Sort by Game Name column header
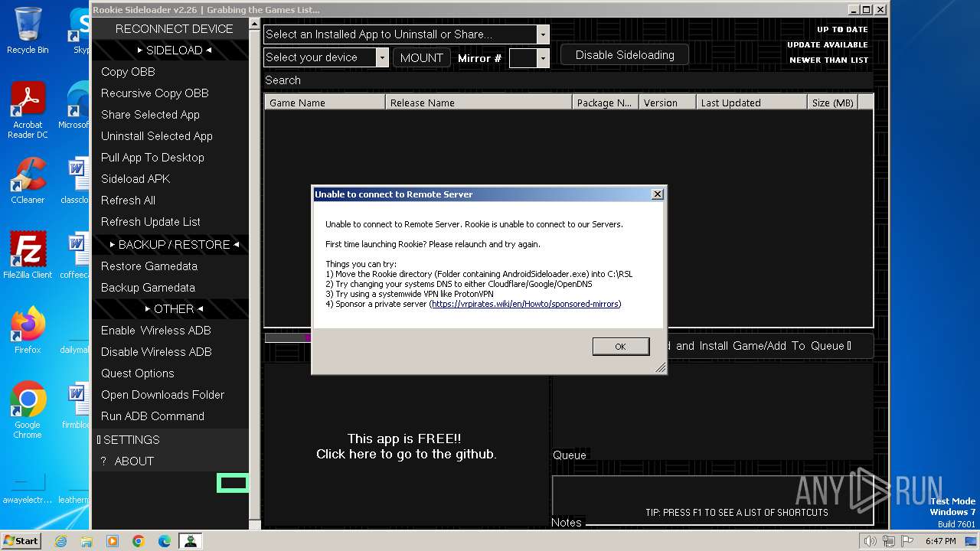This screenshot has width=980, height=551. [325, 103]
